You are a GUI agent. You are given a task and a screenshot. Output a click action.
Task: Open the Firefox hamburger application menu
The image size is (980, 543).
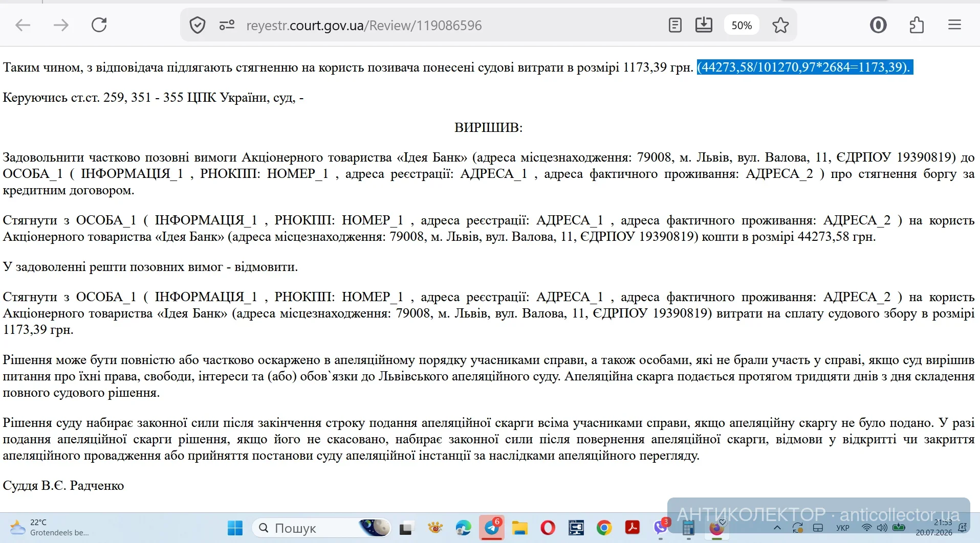(954, 25)
